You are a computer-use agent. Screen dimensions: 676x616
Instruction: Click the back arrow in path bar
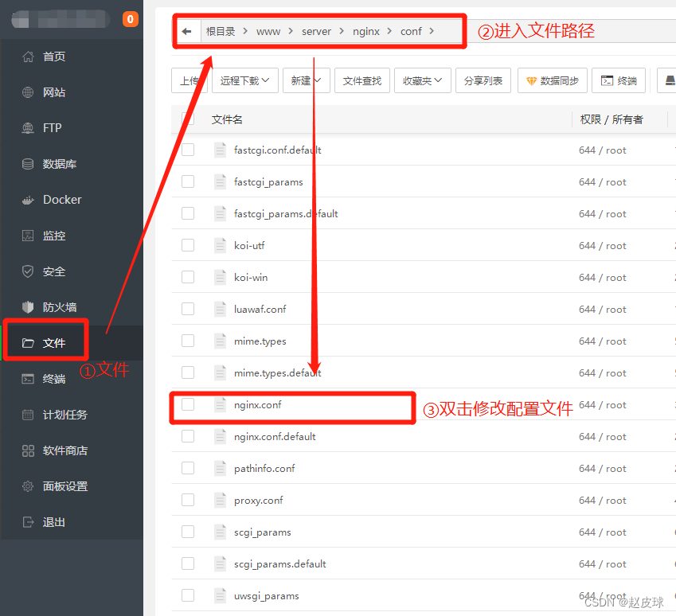[x=186, y=32]
